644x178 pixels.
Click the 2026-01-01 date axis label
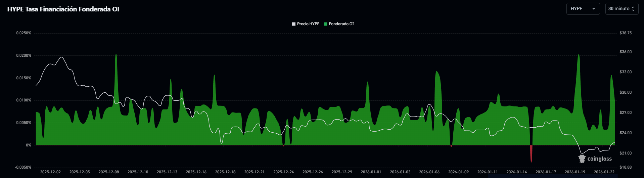click(x=371, y=172)
